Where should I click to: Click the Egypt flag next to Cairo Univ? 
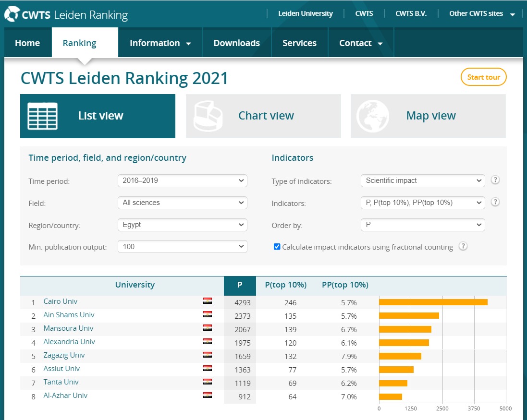pos(208,301)
